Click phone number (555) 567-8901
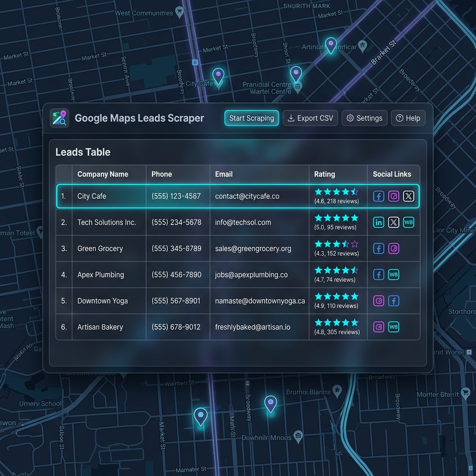Screen dimensions: 476x476 tap(176, 301)
